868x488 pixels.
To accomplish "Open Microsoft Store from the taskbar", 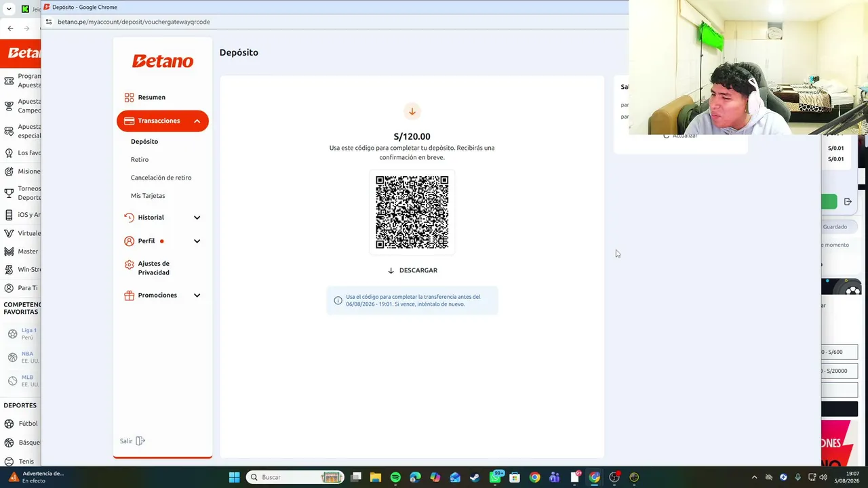I will click(x=515, y=477).
